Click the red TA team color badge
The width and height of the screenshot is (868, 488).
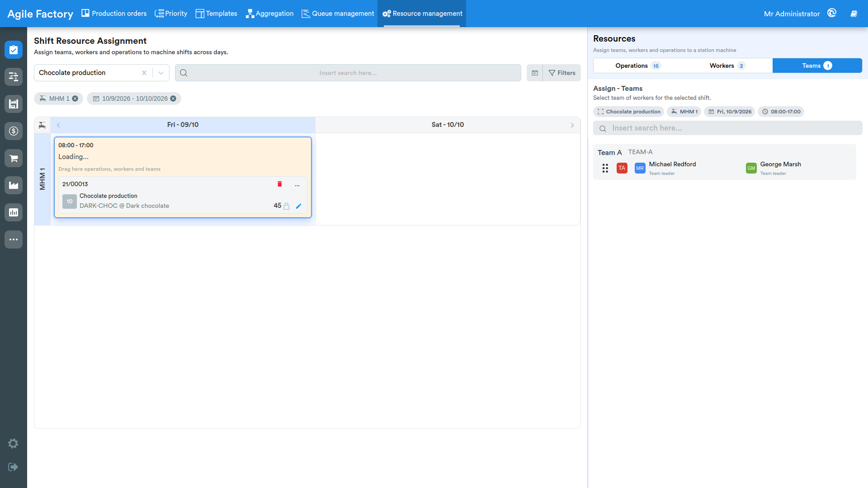[x=622, y=168]
